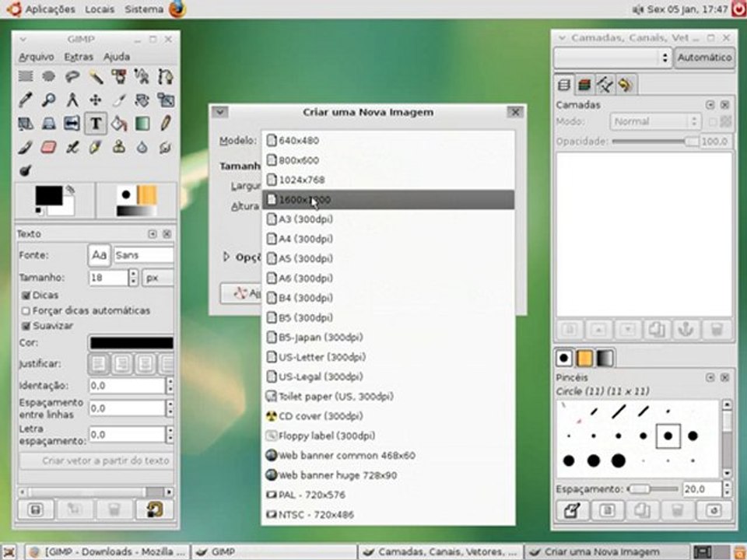The image size is (747, 560).
Task: Click the reset tool options icon
Action: point(155,510)
